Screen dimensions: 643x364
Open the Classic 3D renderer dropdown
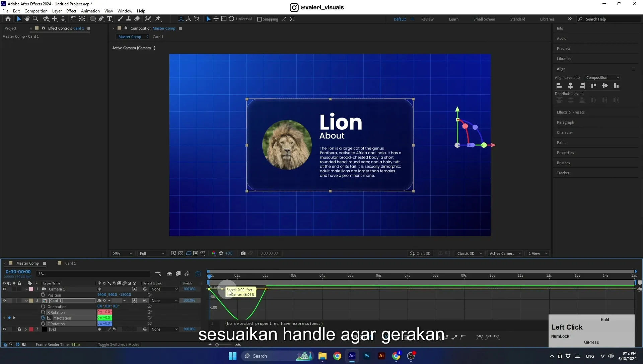[x=470, y=253]
